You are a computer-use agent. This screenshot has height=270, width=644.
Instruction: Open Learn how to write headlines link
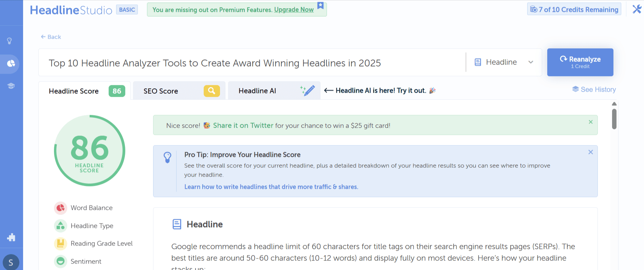271,187
